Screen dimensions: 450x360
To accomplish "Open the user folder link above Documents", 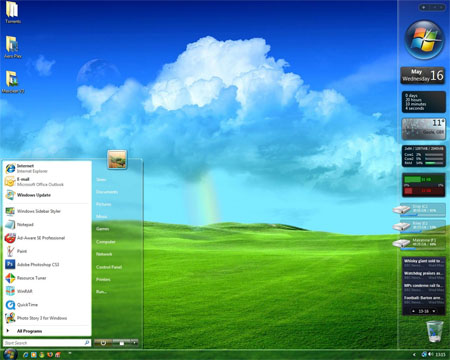I will [101, 179].
